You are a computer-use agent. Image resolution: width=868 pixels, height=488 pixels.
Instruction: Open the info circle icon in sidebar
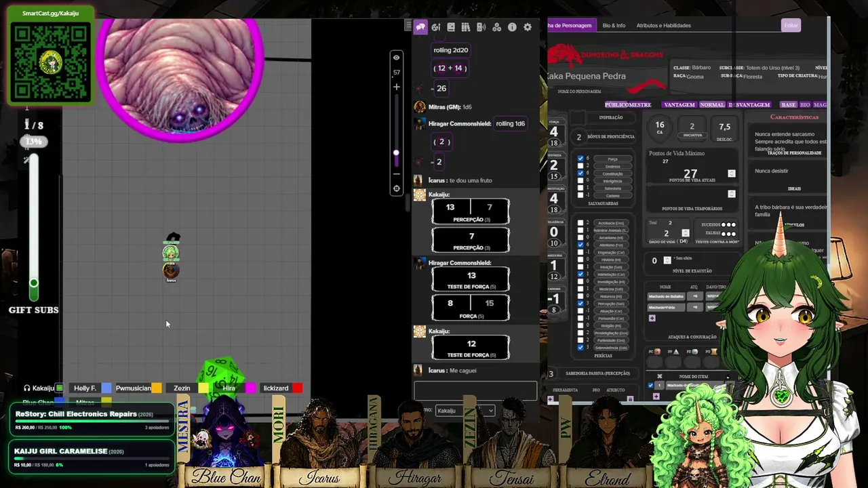click(x=512, y=27)
